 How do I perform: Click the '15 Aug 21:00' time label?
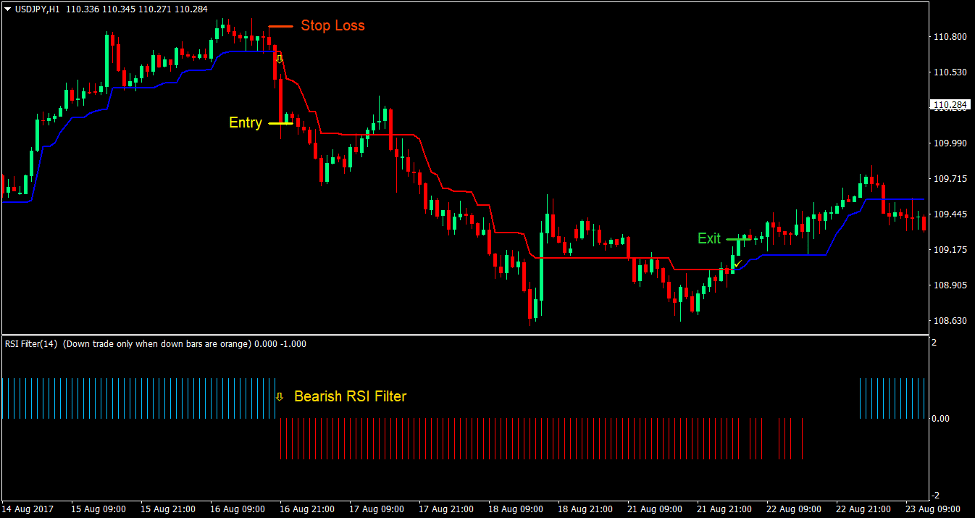tap(168, 509)
